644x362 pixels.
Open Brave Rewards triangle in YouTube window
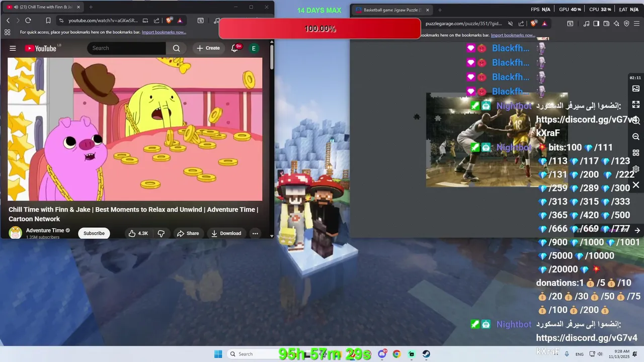pos(180,21)
